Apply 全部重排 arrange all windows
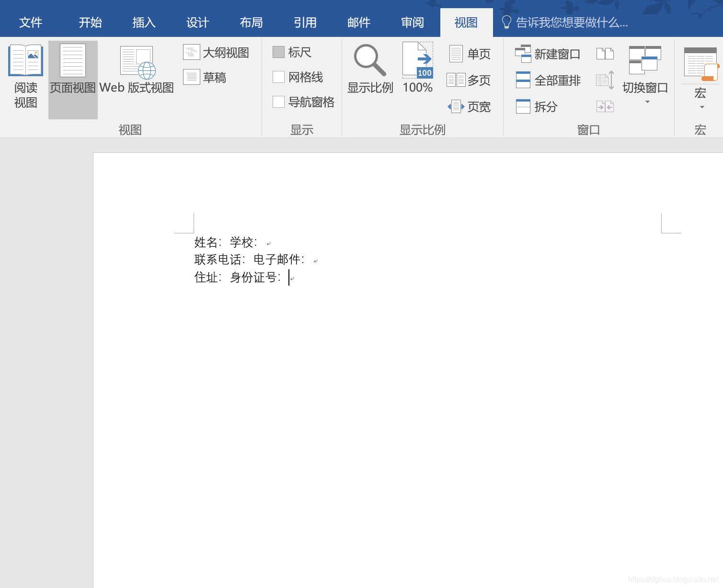Image resolution: width=723 pixels, height=588 pixels. pyautogui.click(x=548, y=80)
